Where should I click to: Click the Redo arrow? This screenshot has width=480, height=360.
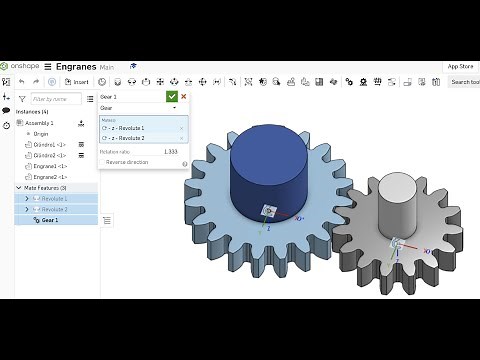[x=36, y=82]
